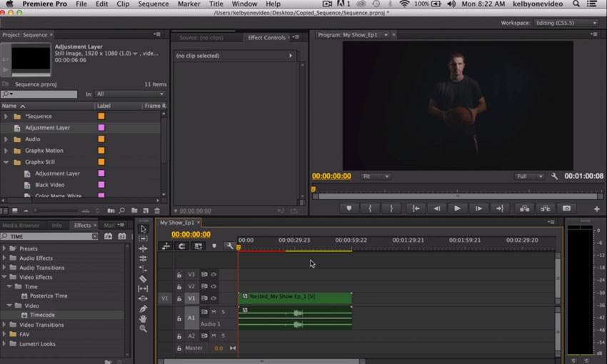Open the Marker menu
Screen dimensions: 607x364
(189, 4)
